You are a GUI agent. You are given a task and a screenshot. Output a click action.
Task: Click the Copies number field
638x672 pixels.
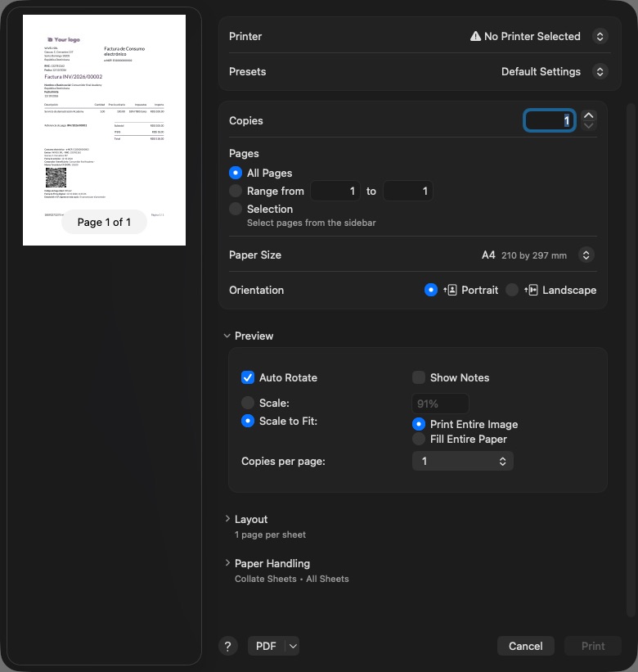click(x=550, y=120)
